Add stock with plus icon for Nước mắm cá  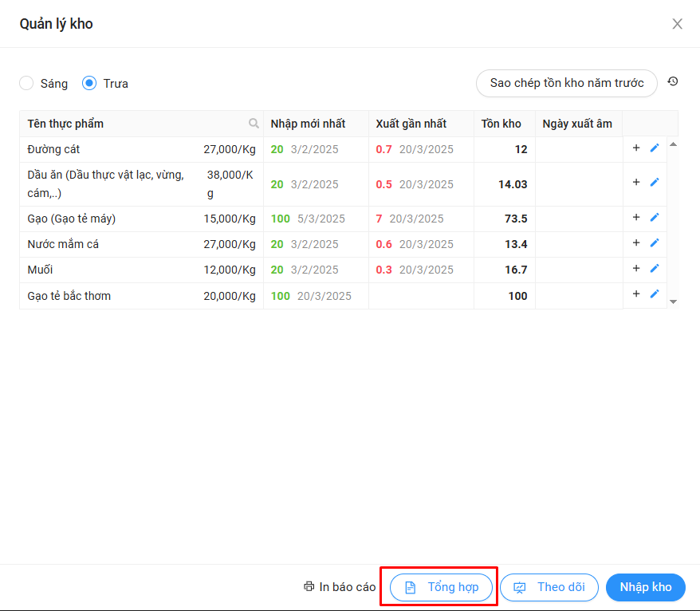click(x=636, y=243)
